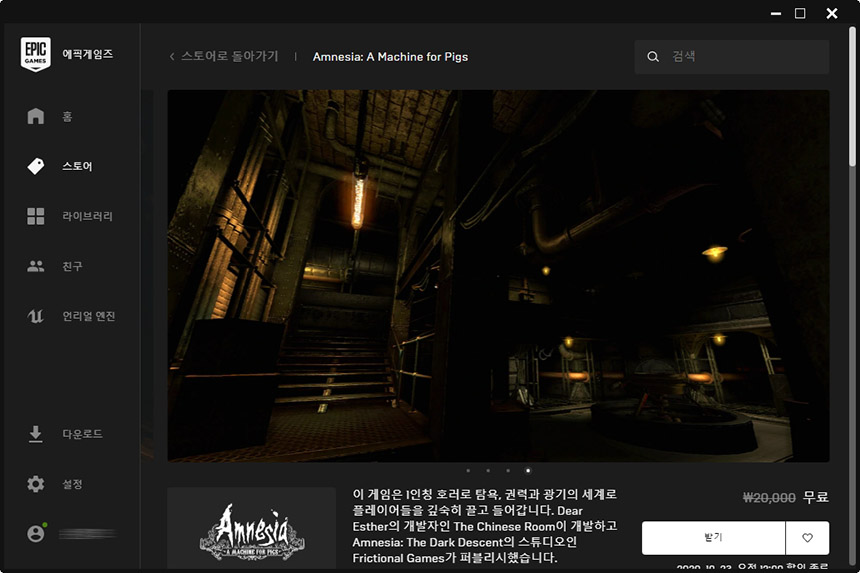Open the 홈 home icon in sidebar
Screen dimensions: 860x573
coord(36,116)
